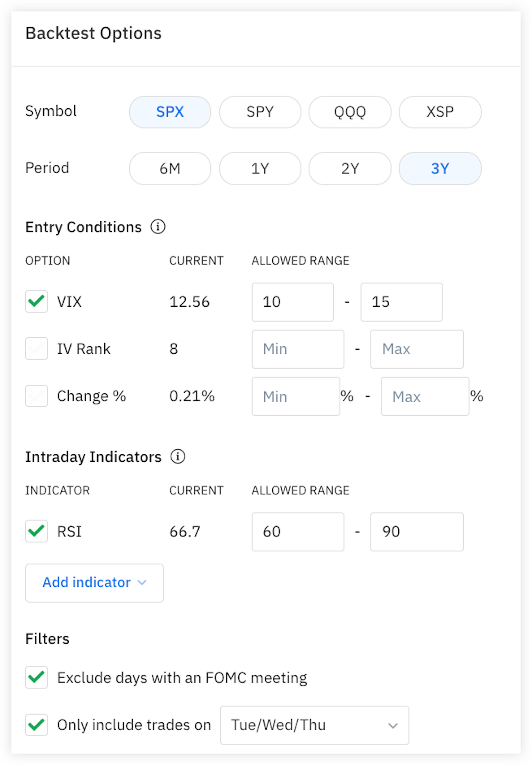Viewport: 532px width, 765px height.
Task: Open the Tue/Wed/Thu weekday dropdown
Action: pyautogui.click(x=315, y=725)
